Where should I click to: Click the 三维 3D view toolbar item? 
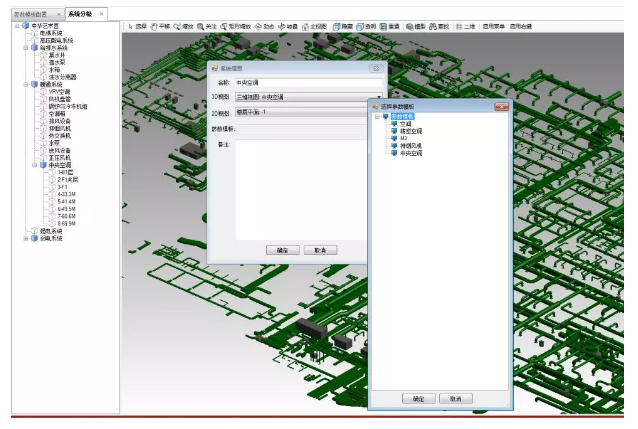point(465,26)
